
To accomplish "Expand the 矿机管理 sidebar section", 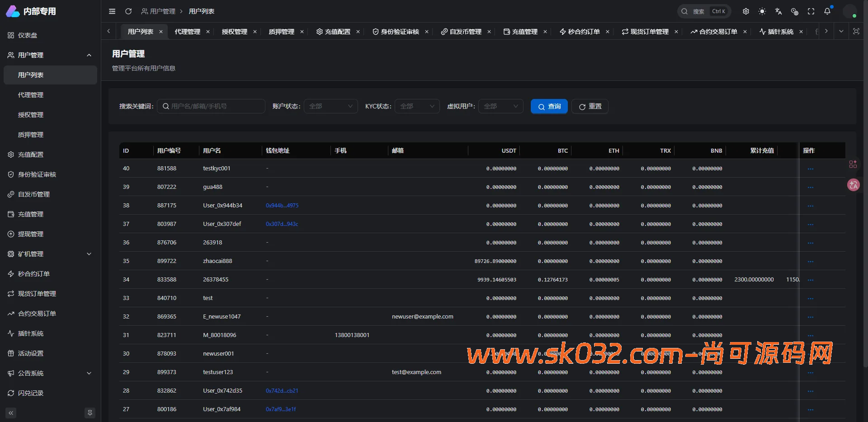I will pos(50,253).
